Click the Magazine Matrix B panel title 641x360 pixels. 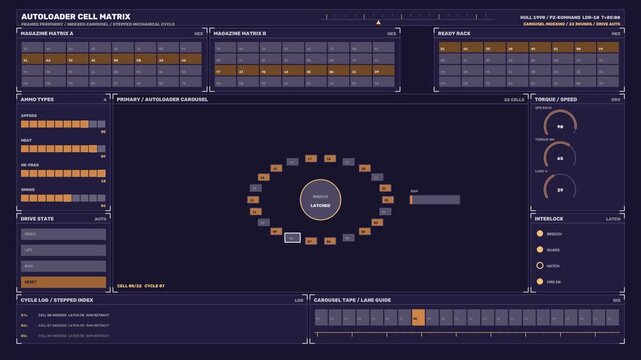click(x=240, y=33)
